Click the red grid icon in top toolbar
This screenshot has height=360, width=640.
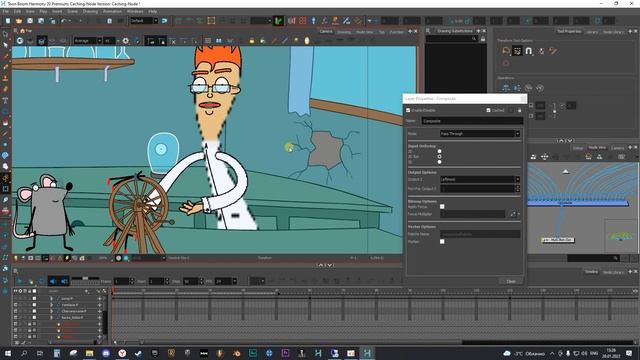(302, 20)
